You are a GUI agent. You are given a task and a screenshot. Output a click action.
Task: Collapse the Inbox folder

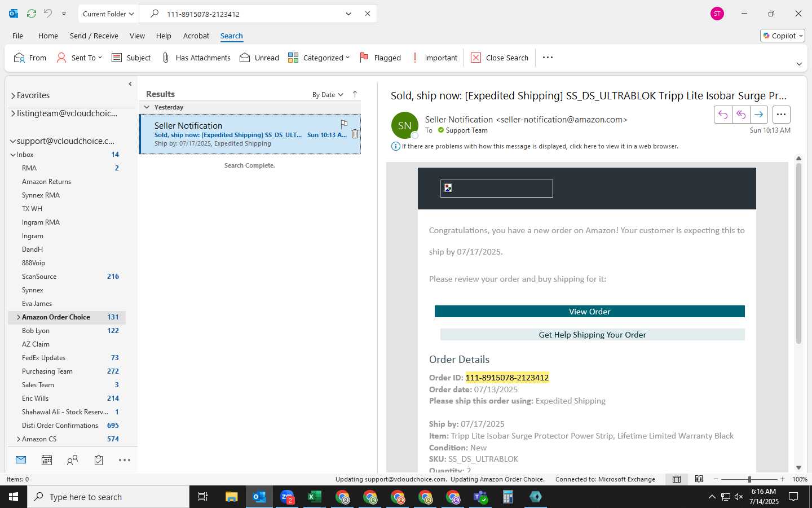(13, 155)
